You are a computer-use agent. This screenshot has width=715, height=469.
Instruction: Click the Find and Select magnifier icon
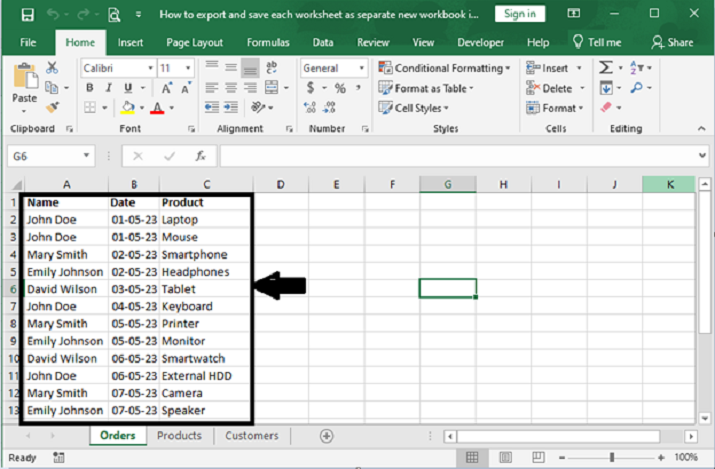637,88
